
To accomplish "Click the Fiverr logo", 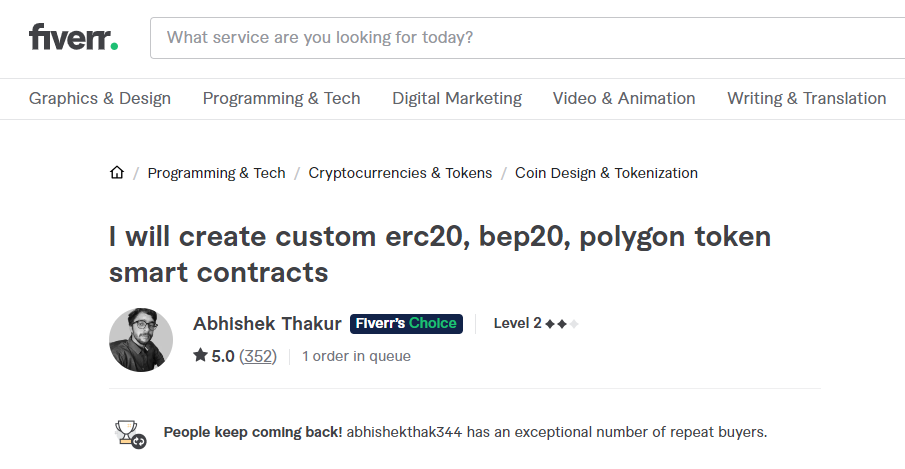I will pos(73,38).
